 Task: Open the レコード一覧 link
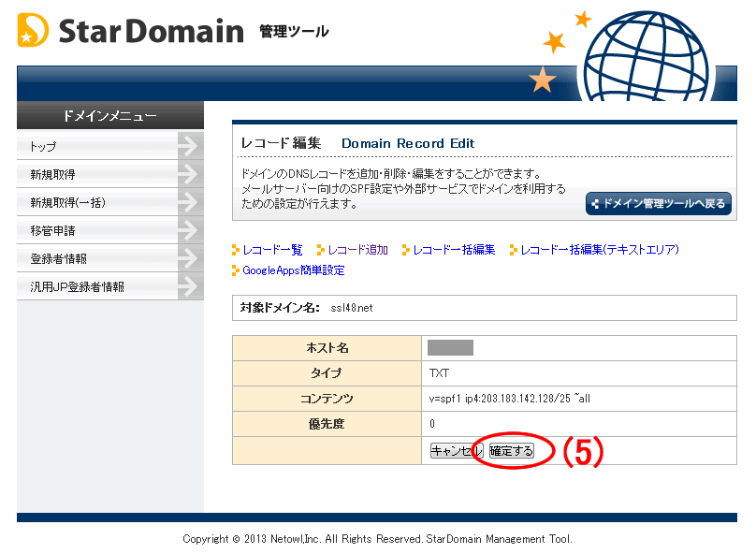tap(272, 250)
